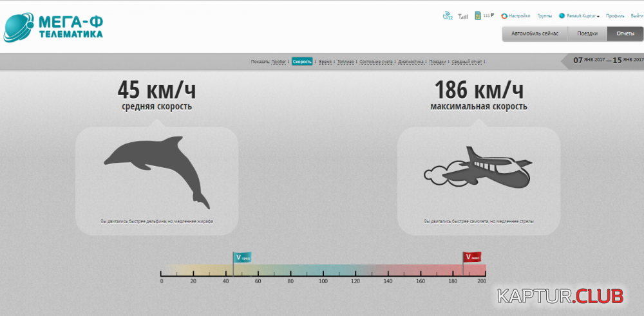The image size is (644, 316).
Task: Click the Настройки settings ring icon
Action: tap(504, 16)
